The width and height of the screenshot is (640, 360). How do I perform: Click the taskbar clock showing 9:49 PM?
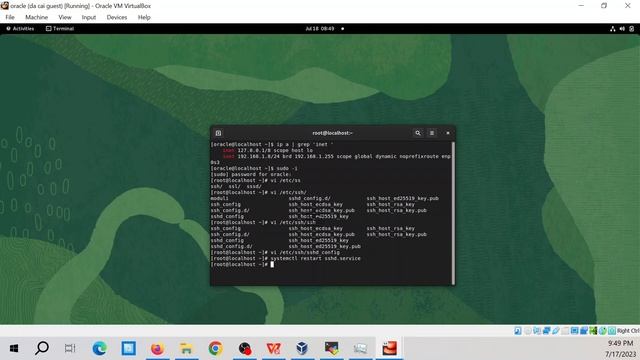pos(621,348)
